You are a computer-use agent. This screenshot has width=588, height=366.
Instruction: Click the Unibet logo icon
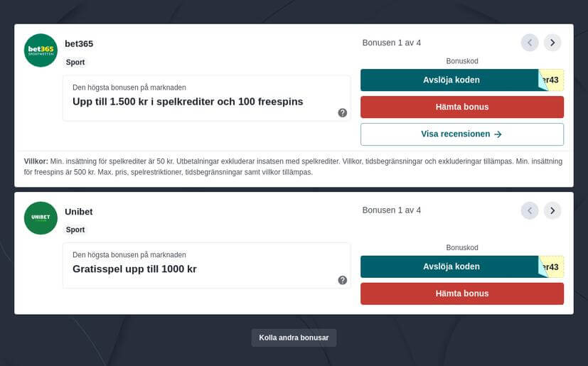click(41, 218)
